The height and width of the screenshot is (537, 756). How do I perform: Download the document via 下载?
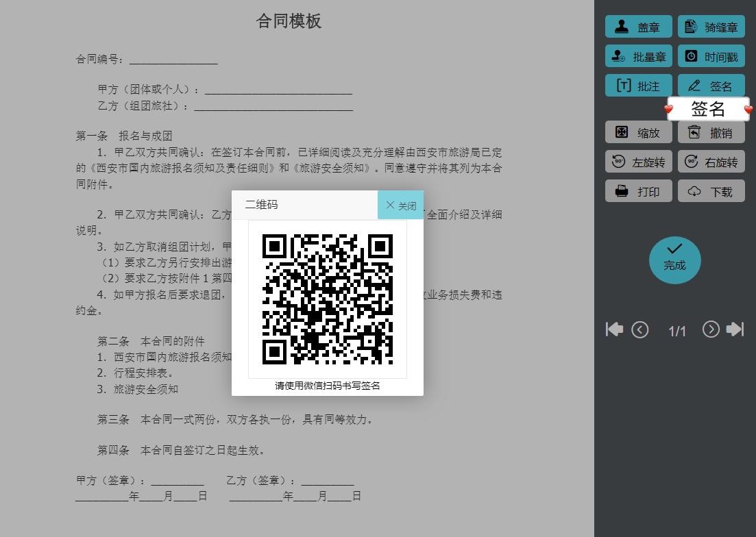pyautogui.click(x=711, y=191)
